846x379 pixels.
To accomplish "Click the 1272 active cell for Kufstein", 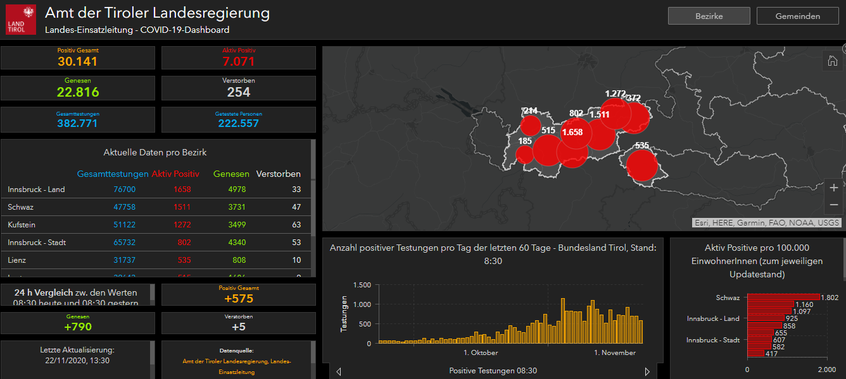I will [x=182, y=225].
